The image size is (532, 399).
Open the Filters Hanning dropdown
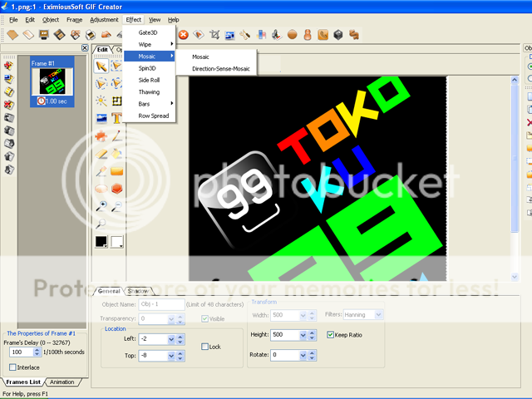(378, 315)
